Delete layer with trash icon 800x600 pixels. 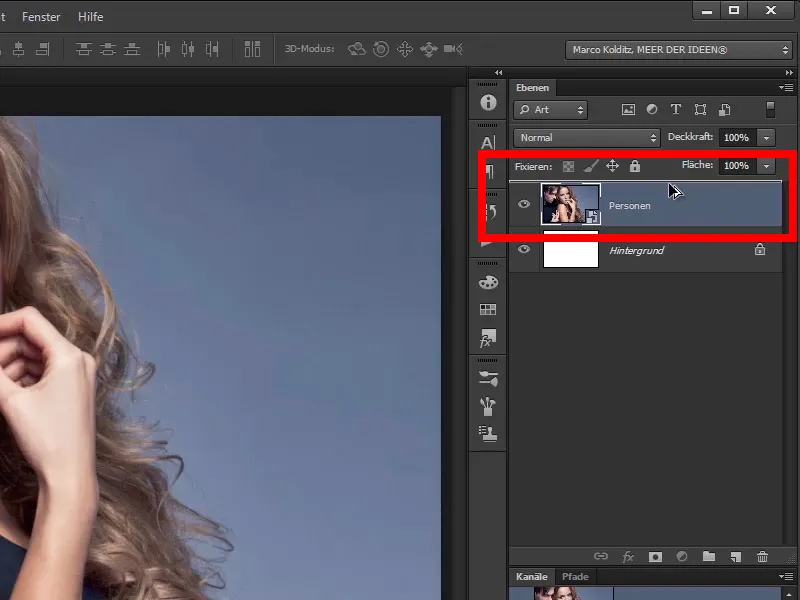tap(762, 556)
